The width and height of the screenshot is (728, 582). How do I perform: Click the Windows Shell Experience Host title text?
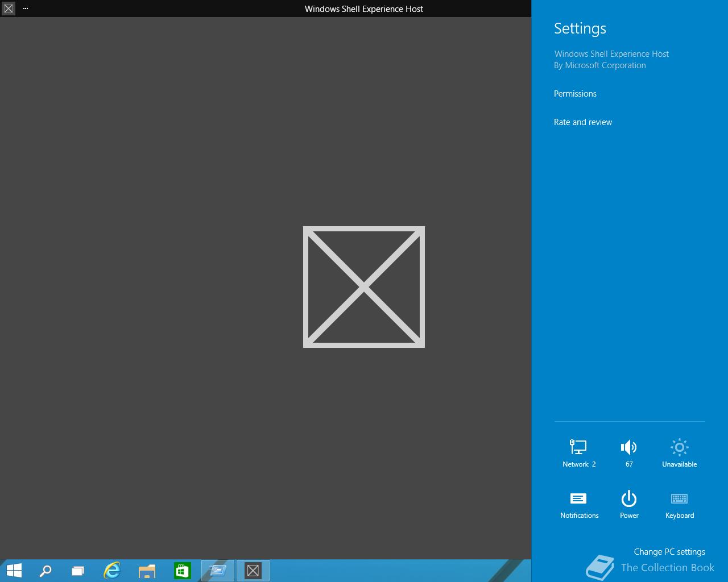[x=364, y=9]
